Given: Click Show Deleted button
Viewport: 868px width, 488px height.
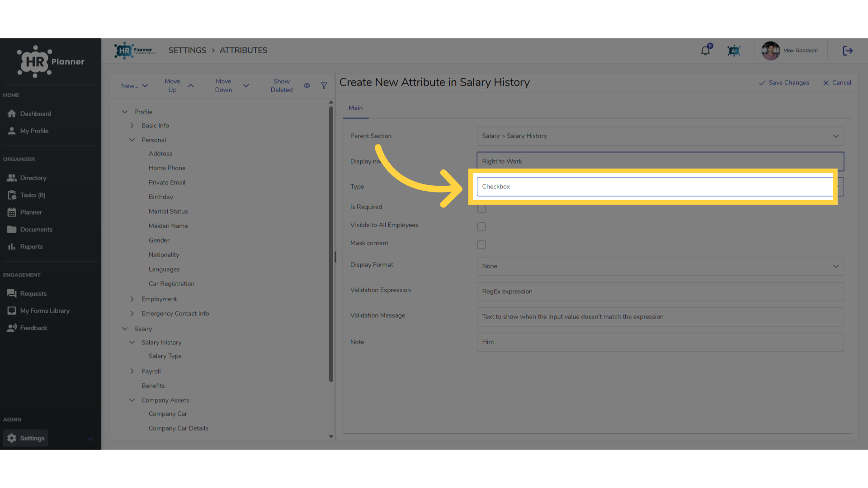Looking at the screenshot, I should click(281, 85).
